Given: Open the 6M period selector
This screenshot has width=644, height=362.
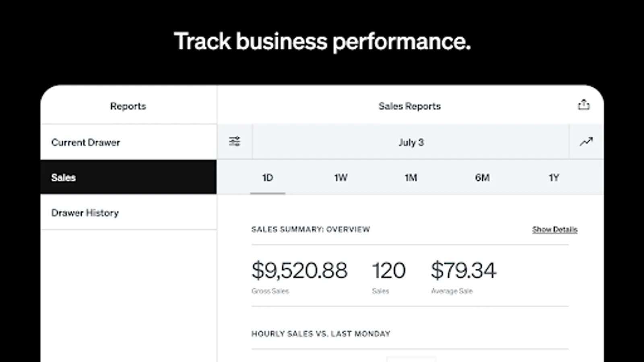Looking at the screenshot, I should (x=483, y=177).
